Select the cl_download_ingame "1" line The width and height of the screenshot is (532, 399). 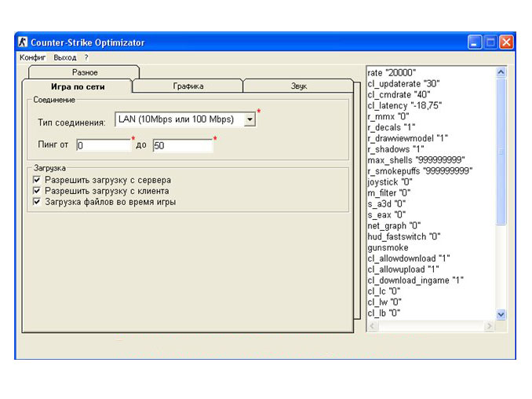[x=416, y=280]
